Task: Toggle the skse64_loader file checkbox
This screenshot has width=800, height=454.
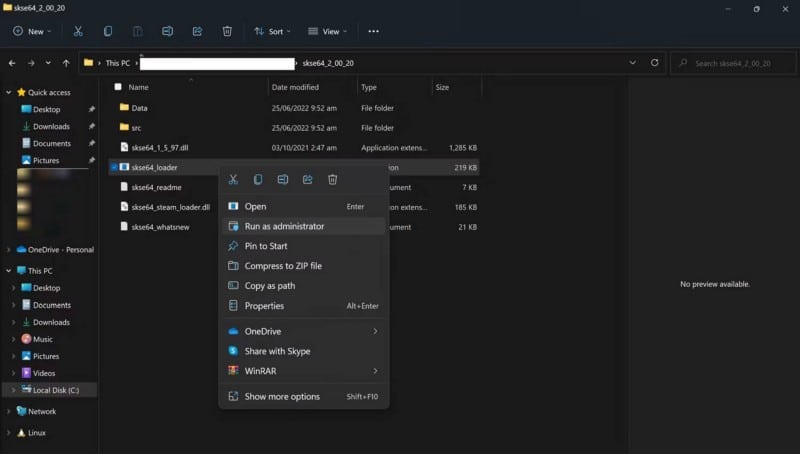Action: 114,167
